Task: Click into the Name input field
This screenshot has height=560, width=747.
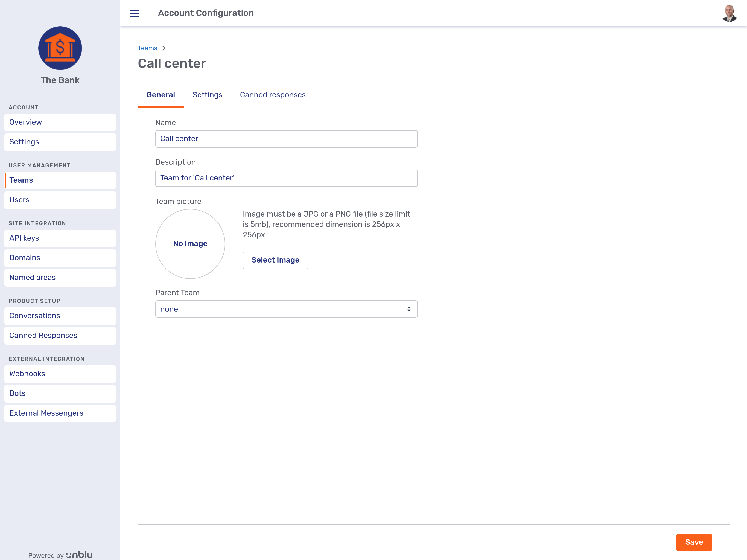Action: tap(286, 139)
